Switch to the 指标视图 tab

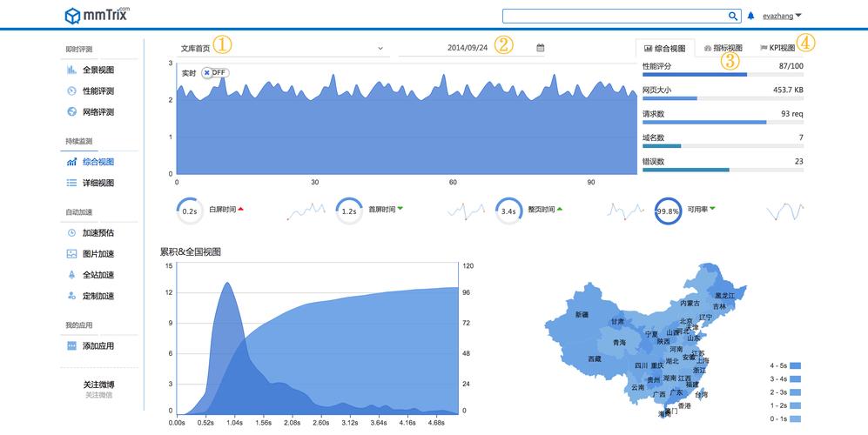point(723,48)
